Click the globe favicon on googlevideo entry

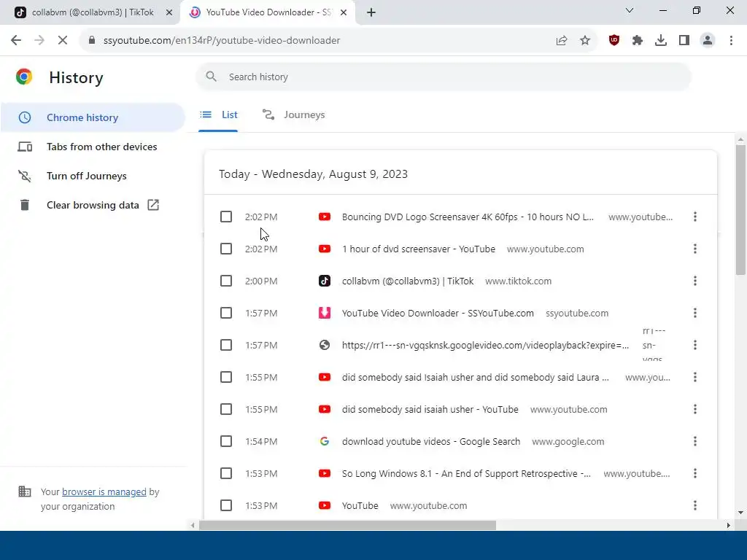tap(325, 345)
